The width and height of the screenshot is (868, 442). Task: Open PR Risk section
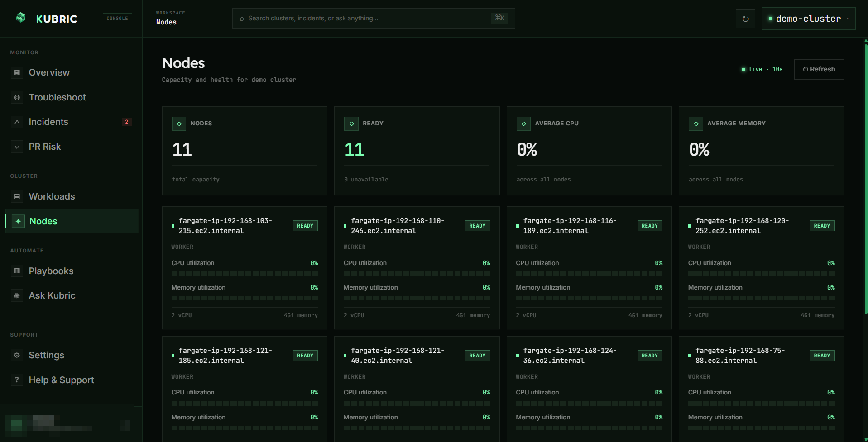click(72, 147)
